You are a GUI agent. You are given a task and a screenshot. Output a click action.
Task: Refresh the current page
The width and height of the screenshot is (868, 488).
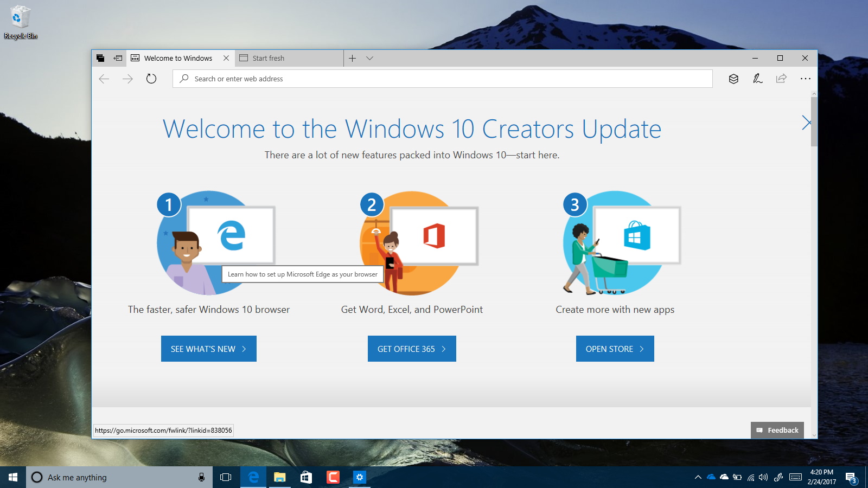coord(151,79)
